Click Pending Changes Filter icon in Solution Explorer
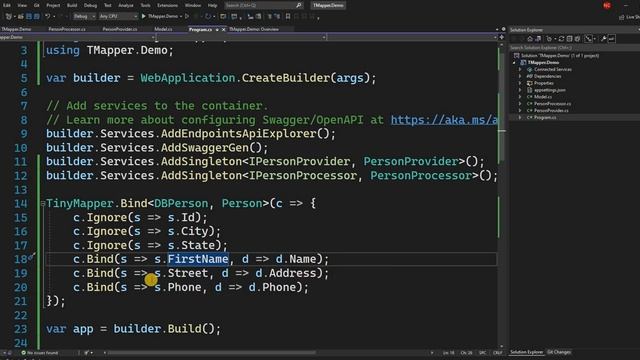Screen dimensions: 640x360 (550, 39)
